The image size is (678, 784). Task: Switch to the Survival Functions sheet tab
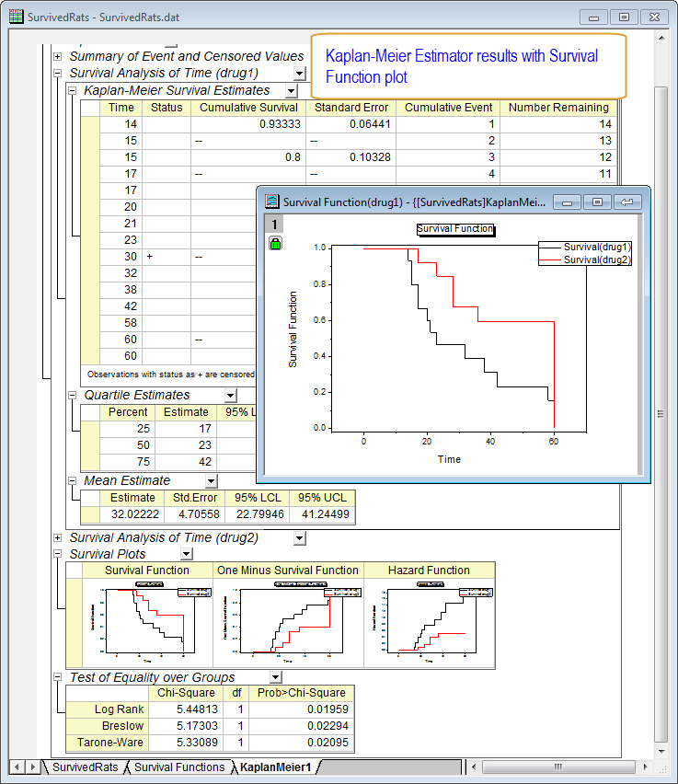tap(179, 767)
